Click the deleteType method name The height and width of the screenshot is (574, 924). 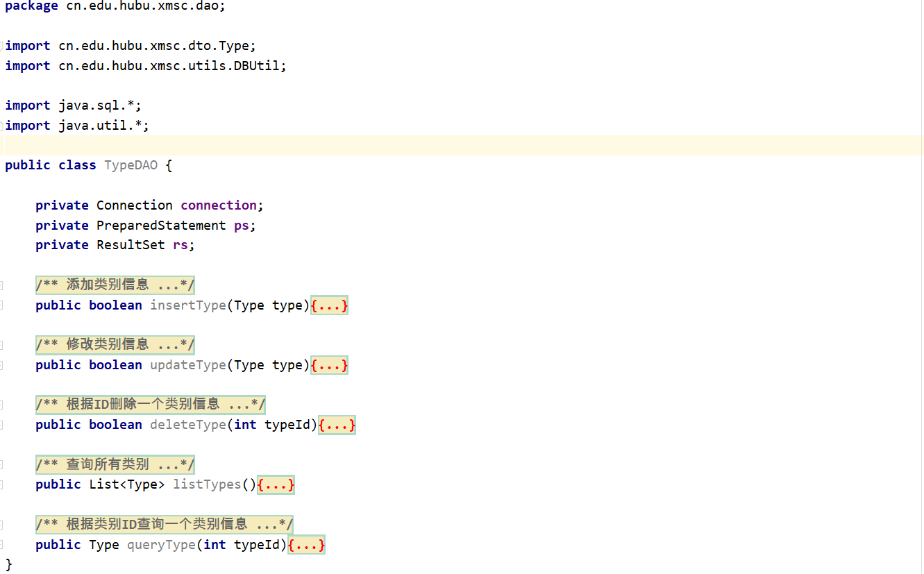click(x=187, y=425)
